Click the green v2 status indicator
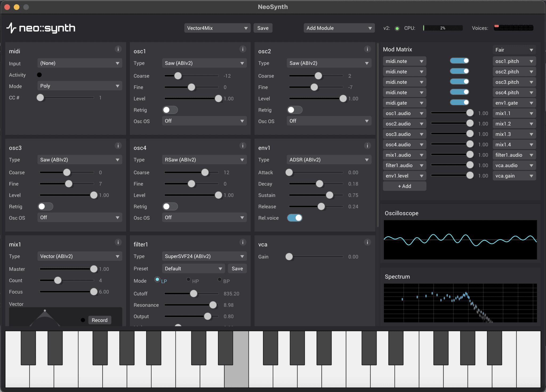 [397, 28]
